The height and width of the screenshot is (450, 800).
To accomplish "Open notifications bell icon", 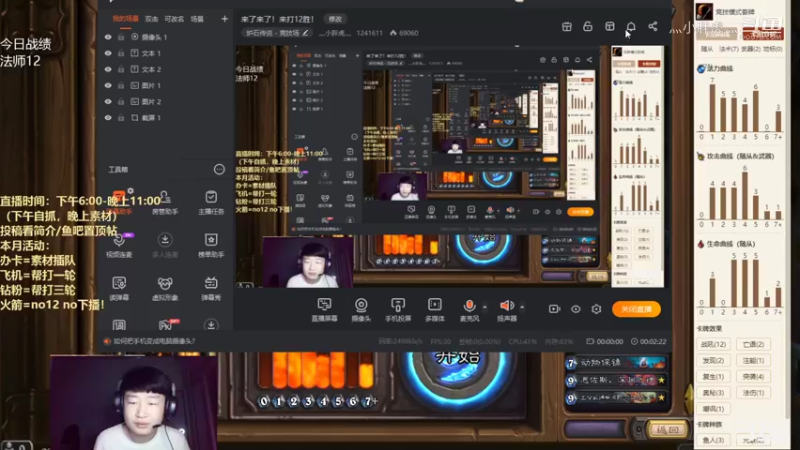I will click(631, 27).
